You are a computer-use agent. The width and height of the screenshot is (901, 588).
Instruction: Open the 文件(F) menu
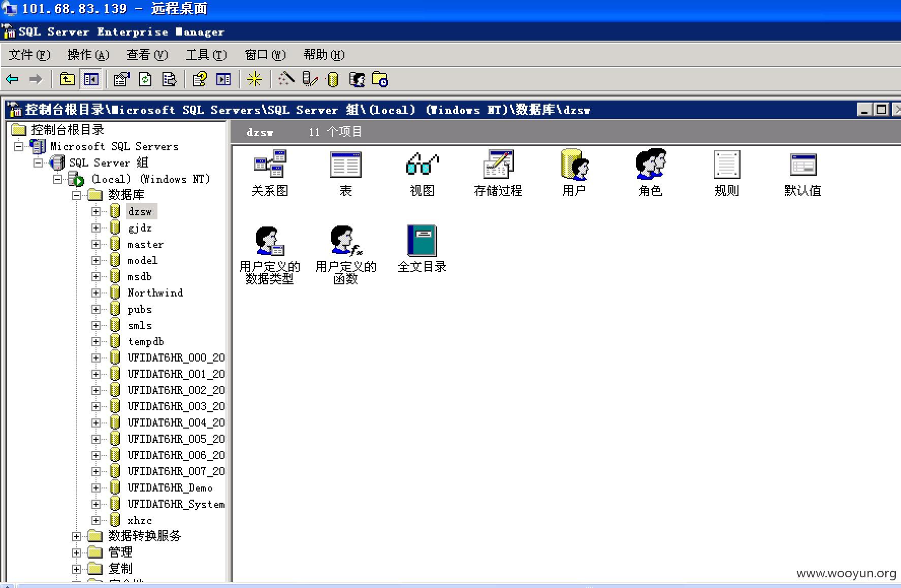click(x=29, y=54)
